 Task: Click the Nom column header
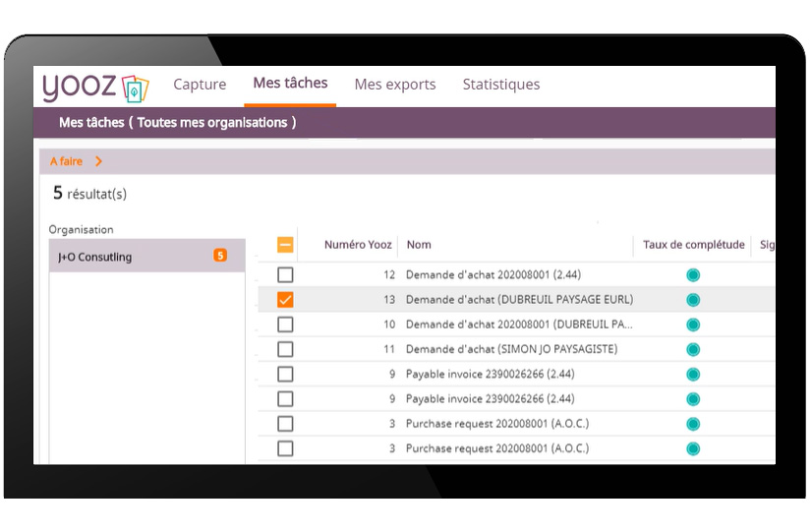[419, 245]
